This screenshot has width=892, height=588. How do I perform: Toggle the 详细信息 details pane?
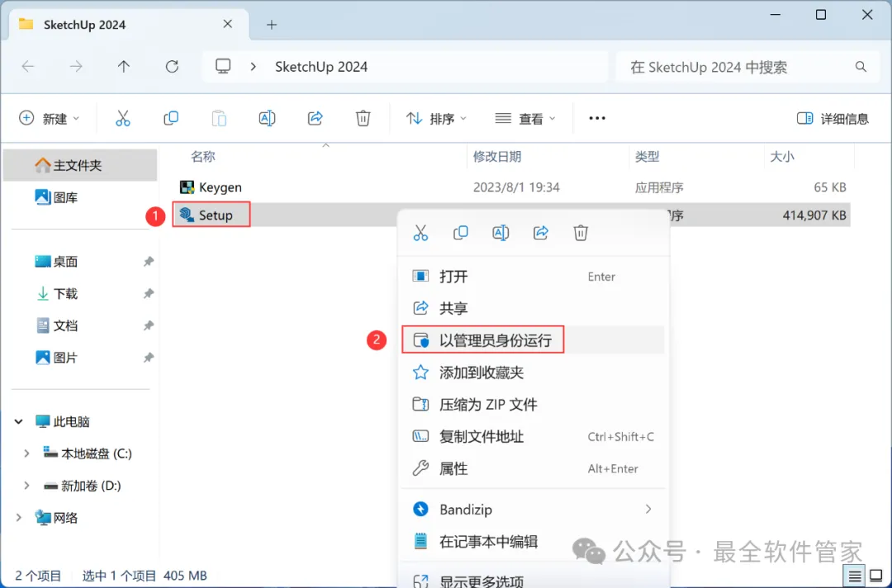pos(833,118)
